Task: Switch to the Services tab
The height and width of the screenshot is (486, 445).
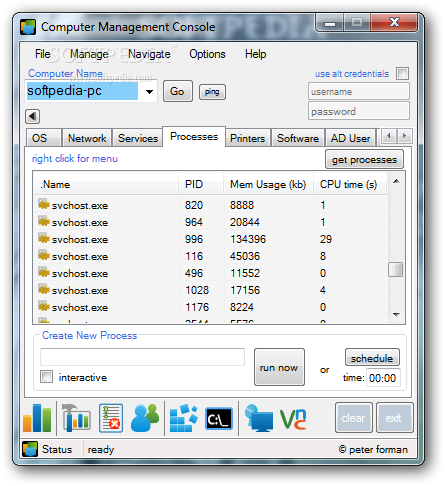Action: [138, 138]
